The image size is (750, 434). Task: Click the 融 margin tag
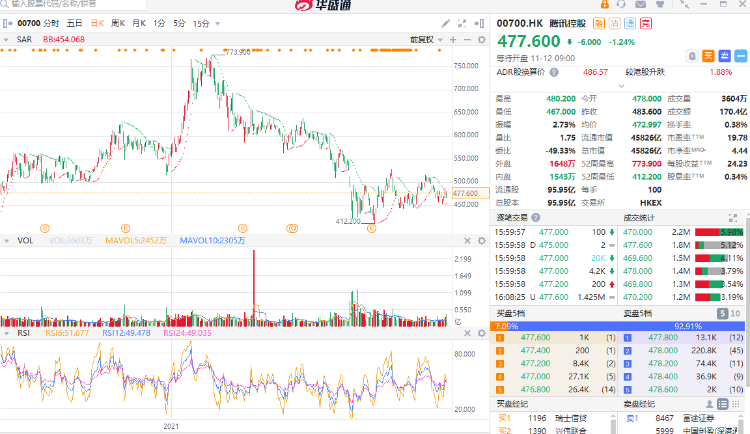pyautogui.click(x=599, y=23)
